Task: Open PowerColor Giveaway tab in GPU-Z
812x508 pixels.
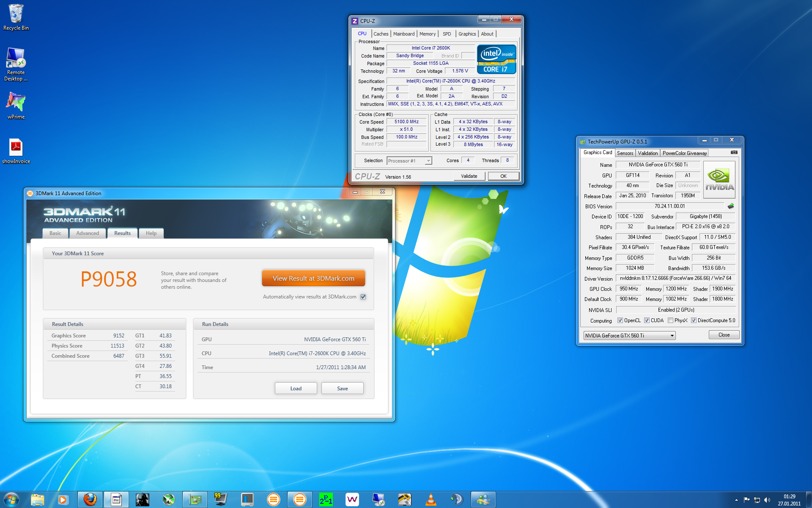Action: [684, 153]
